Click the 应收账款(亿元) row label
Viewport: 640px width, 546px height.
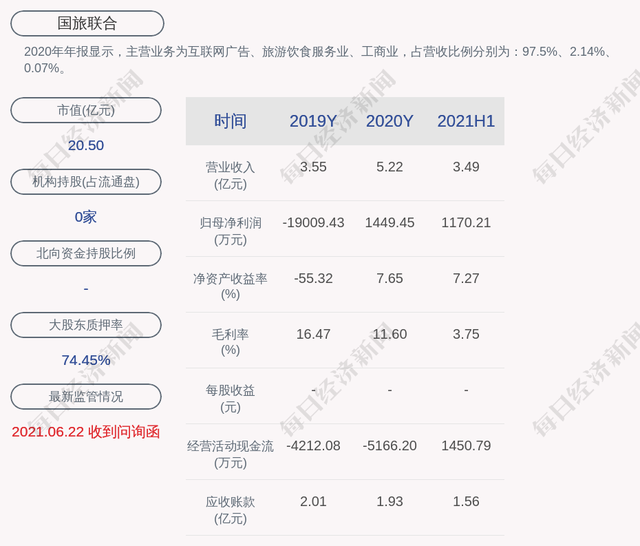[x=230, y=510]
